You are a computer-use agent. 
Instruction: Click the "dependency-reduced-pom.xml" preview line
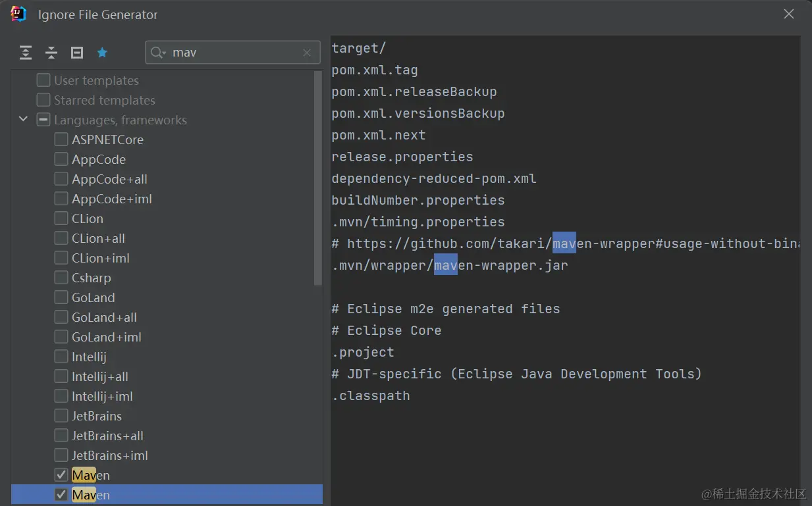pos(434,178)
